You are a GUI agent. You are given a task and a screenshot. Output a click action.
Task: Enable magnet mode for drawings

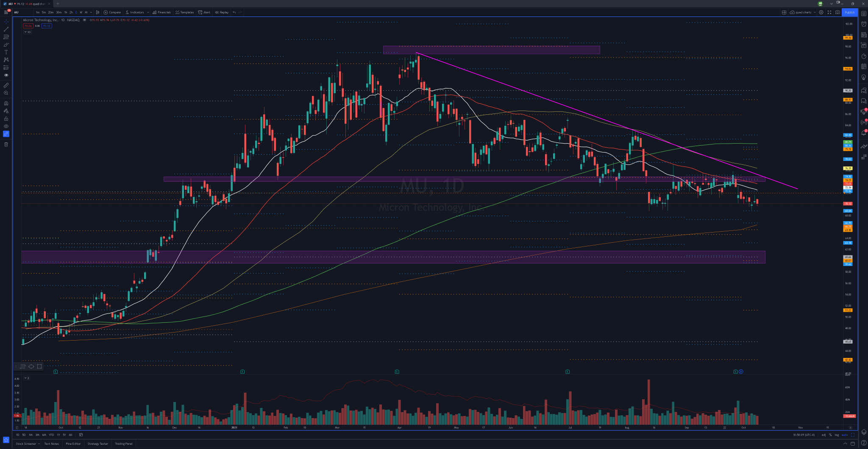[6, 103]
